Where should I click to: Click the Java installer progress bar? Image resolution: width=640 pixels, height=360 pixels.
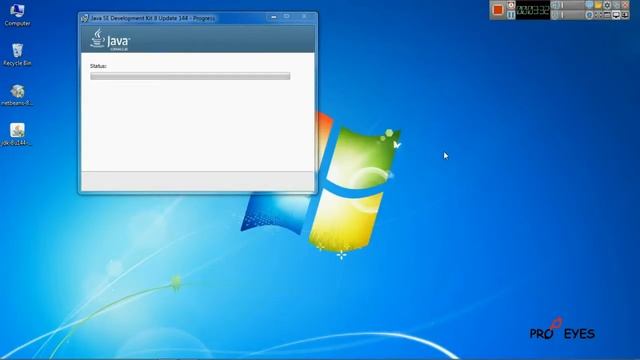pyautogui.click(x=190, y=76)
